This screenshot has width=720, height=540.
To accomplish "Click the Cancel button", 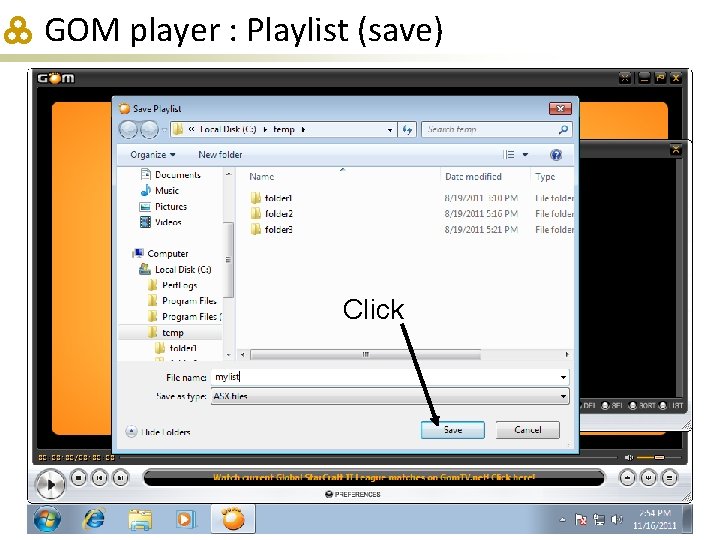I will pyautogui.click(x=528, y=430).
